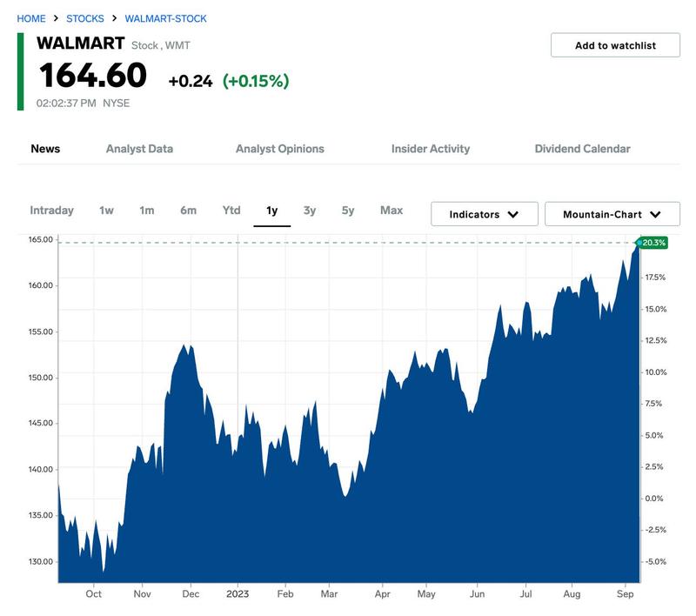This screenshot has width=696, height=616.
Task: Click the -5.0% right-axis label
Action: pos(656,561)
